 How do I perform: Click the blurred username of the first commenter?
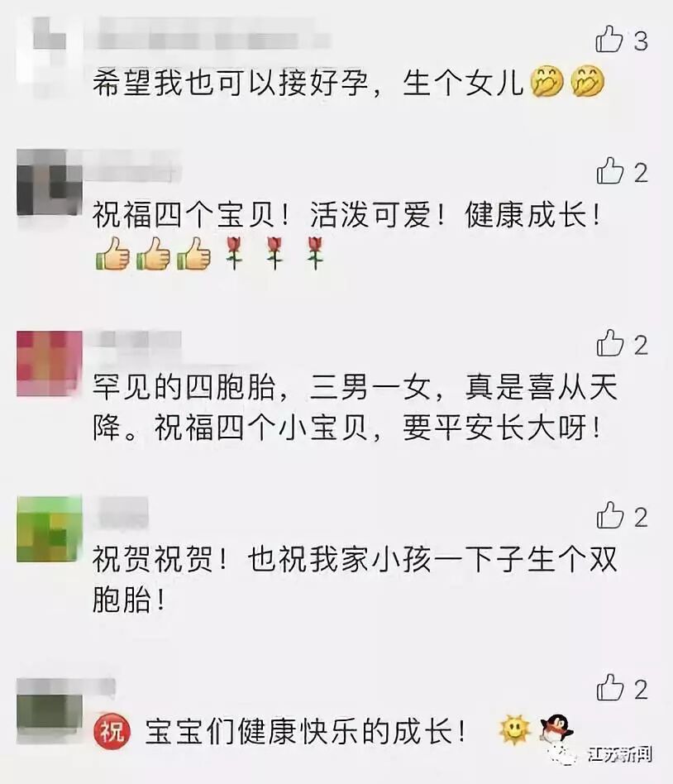coord(214,34)
